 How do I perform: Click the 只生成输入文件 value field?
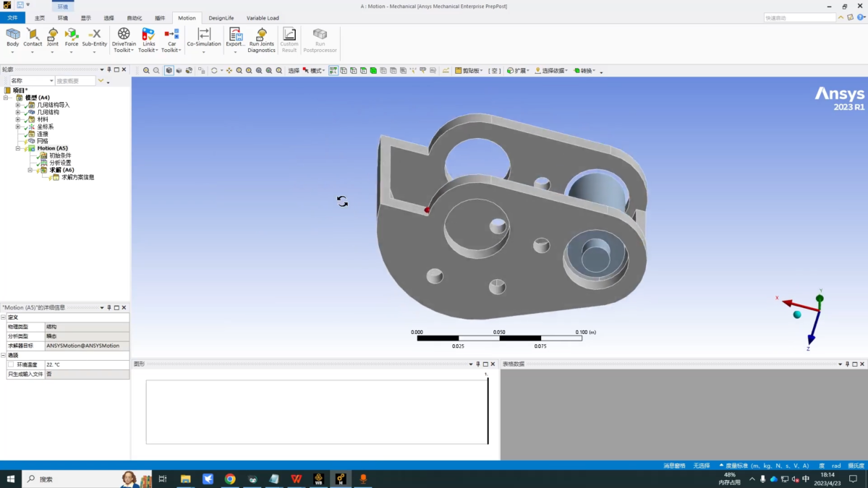tap(87, 374)
